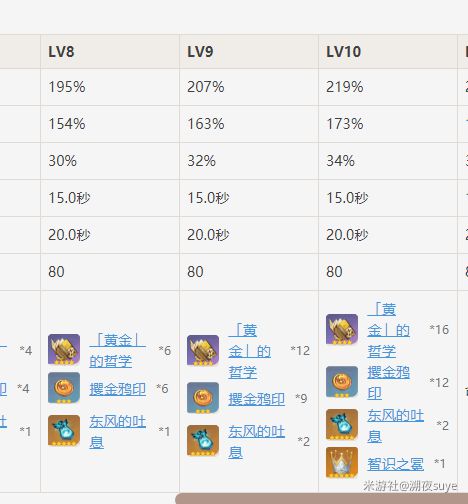The width and height of the screenshot is (468, 504).
Task: Click the Philosophies of Gold book icon in LV10 column
Action: 342,329
